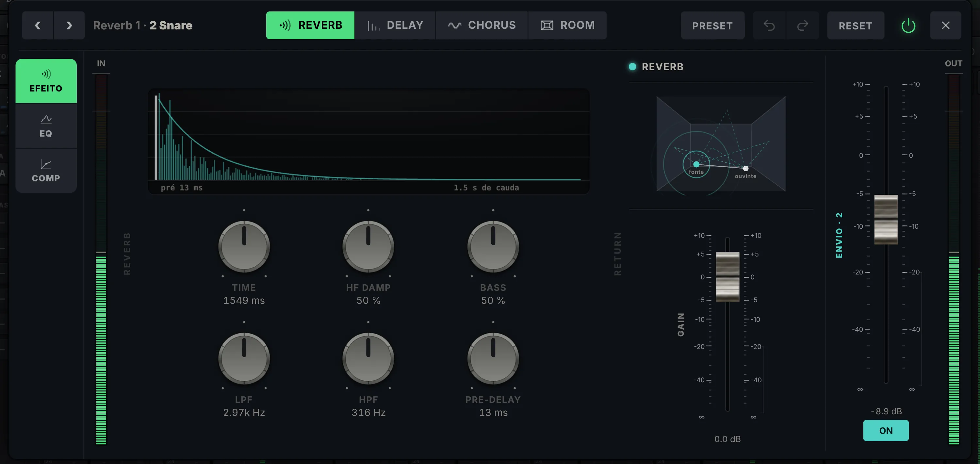Click the TIME value 1549 ms
Image resolution: width=980 pixels, height=464 pixels.
pos(244,300)
